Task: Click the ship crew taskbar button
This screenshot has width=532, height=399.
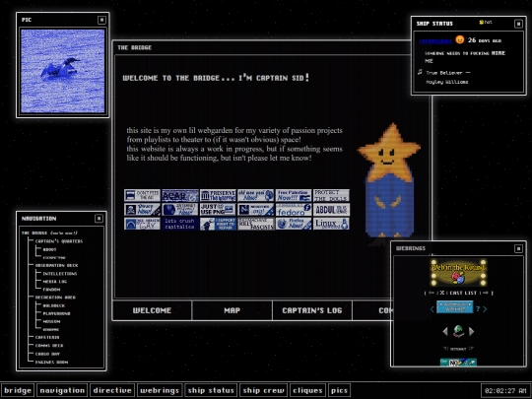Action: pos(263,390)
